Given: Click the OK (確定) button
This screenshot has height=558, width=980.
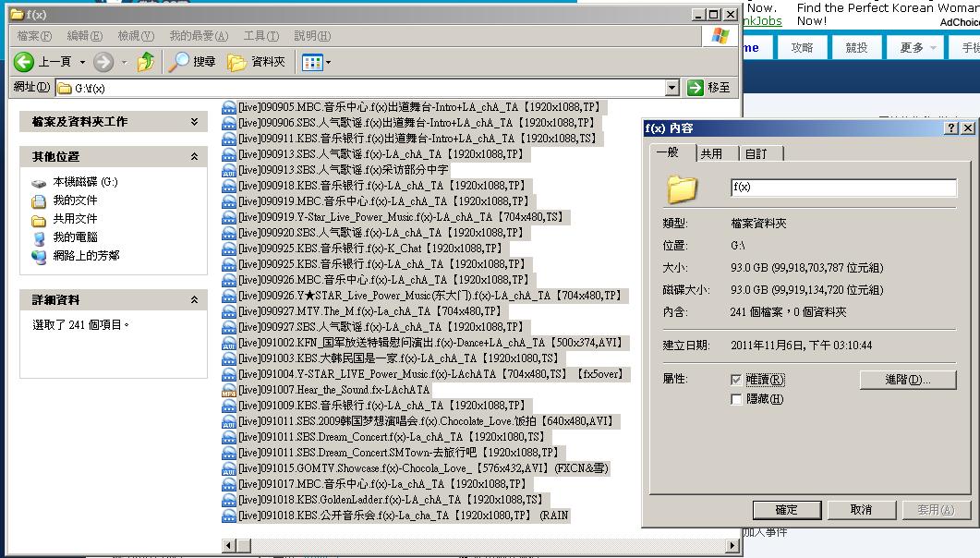Looking at the screenshot, I should tap(787, 510).
